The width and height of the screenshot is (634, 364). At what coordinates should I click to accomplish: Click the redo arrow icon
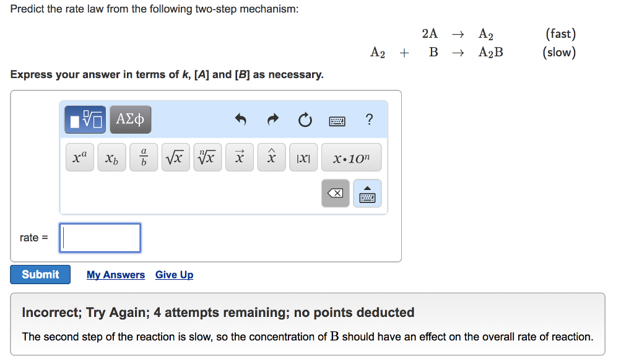[x=273, y=119]
